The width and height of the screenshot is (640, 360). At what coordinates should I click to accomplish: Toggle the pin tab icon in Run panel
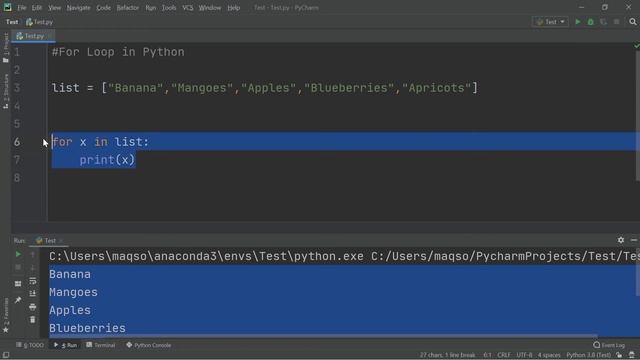18,300
